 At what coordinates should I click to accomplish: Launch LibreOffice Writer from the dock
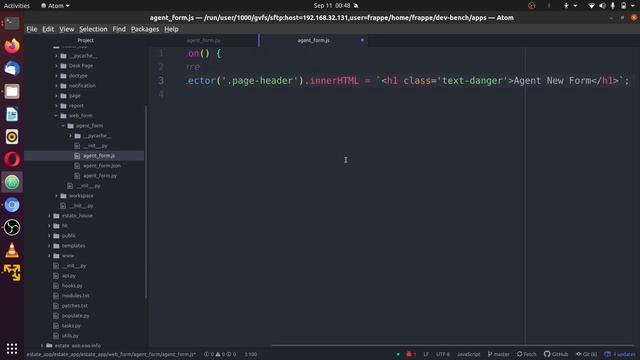click(x=12, y=114)
